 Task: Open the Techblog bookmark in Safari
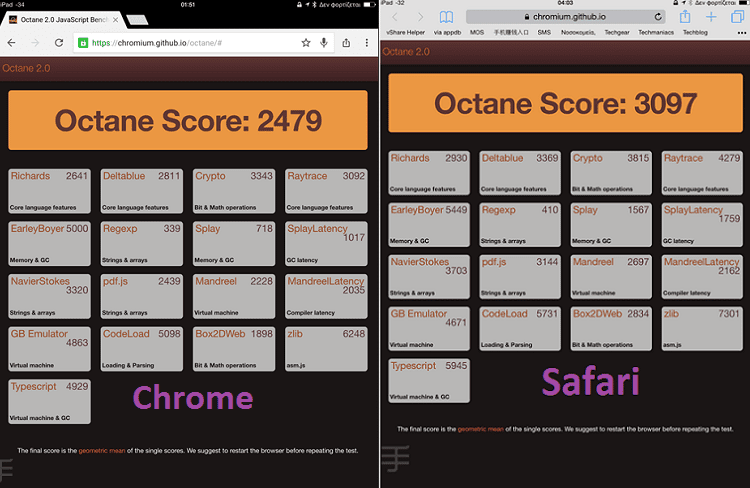pos(695,33)
